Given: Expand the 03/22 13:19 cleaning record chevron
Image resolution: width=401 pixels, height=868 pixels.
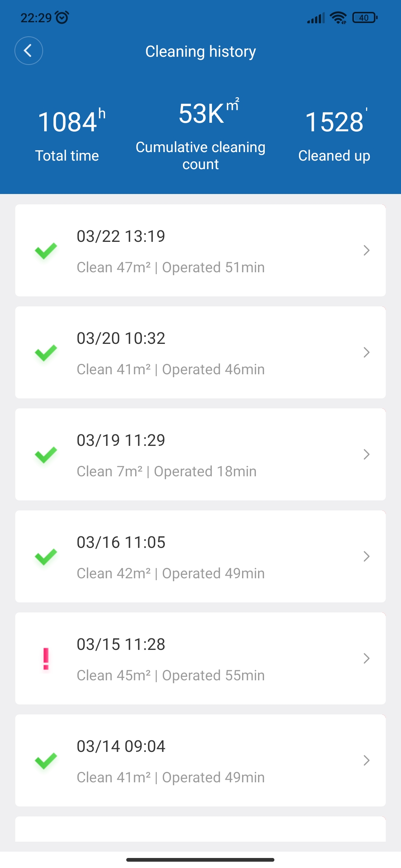Looking at the screenshot, I should (366, 250).
